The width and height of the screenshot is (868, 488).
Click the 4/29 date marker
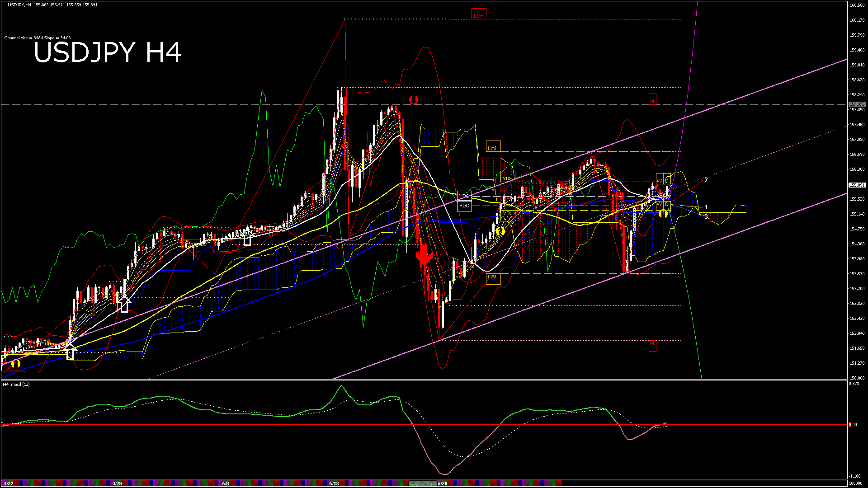point(117,483)
